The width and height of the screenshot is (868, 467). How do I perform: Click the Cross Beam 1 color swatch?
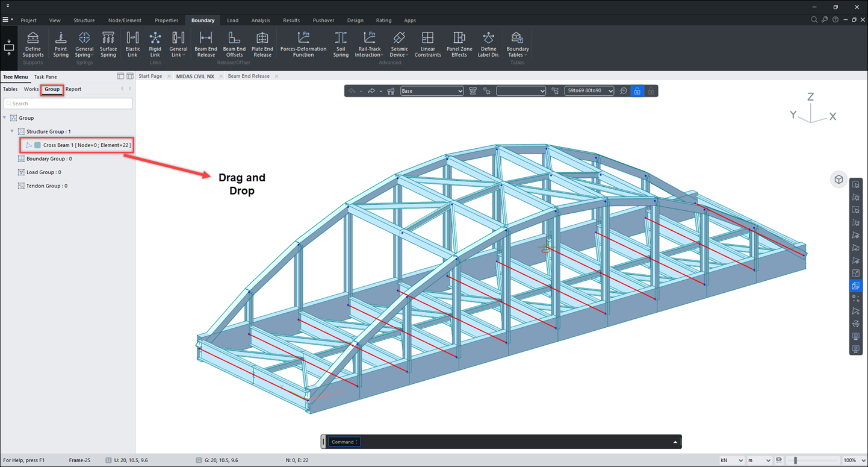click(37, 145)
